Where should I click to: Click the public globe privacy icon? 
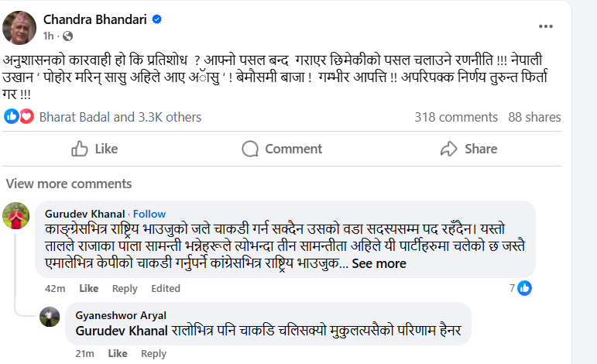pos(67,36)
